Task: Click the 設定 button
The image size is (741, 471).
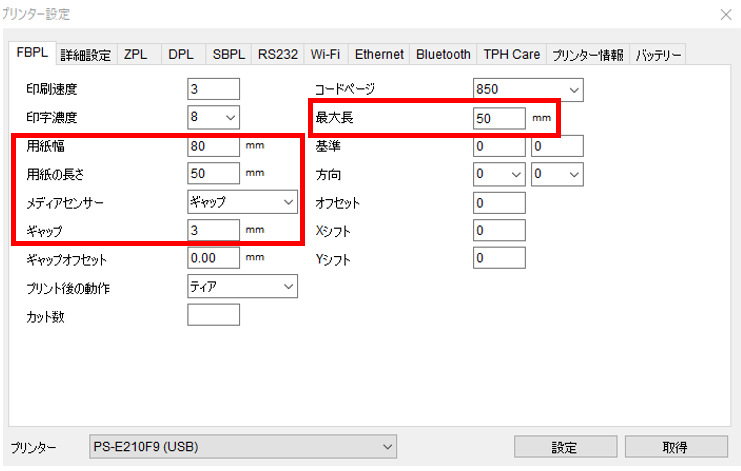Action: 563,446
